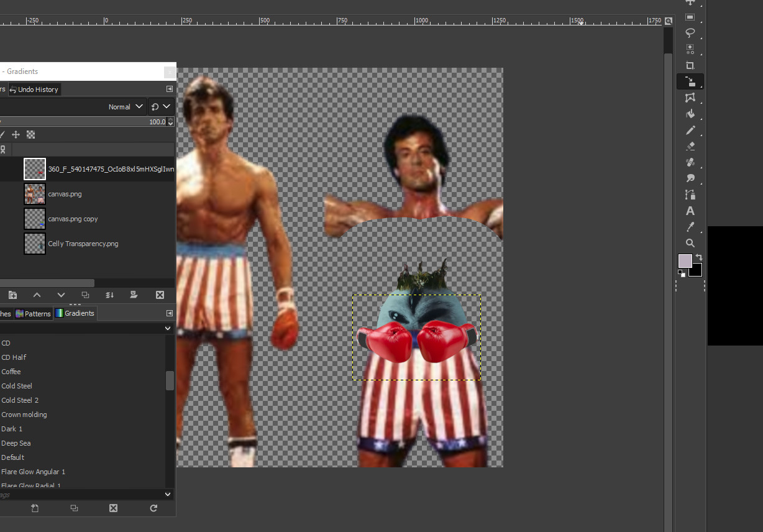763x532 pixels.
Task: Expand the gradient filter dropdown
Action: pos(168,328)
